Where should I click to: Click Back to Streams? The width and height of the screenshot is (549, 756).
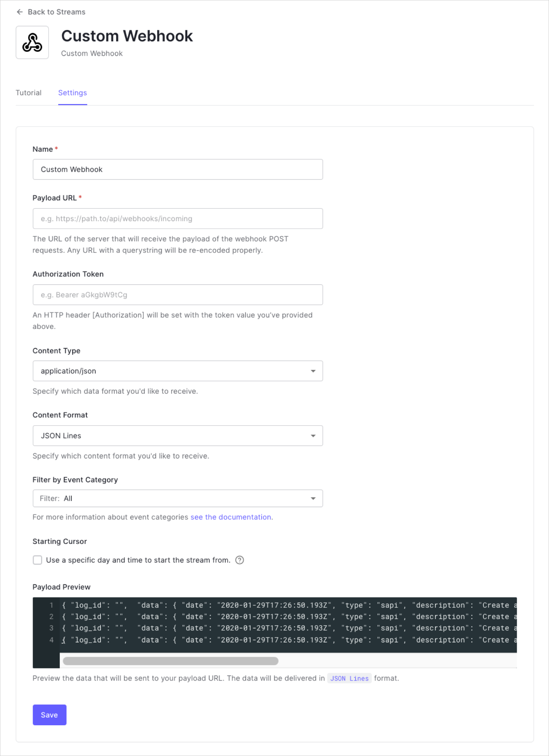(x=56, y=12)
